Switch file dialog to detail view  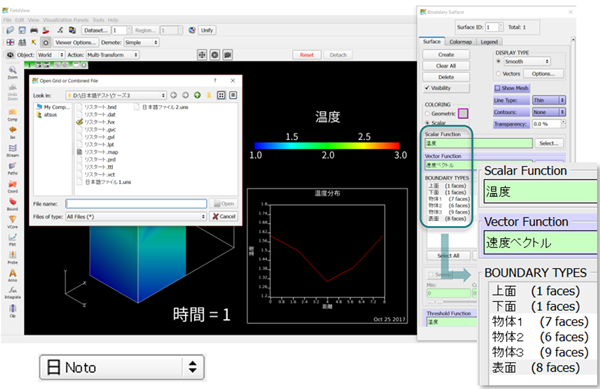tap(233, 95)
